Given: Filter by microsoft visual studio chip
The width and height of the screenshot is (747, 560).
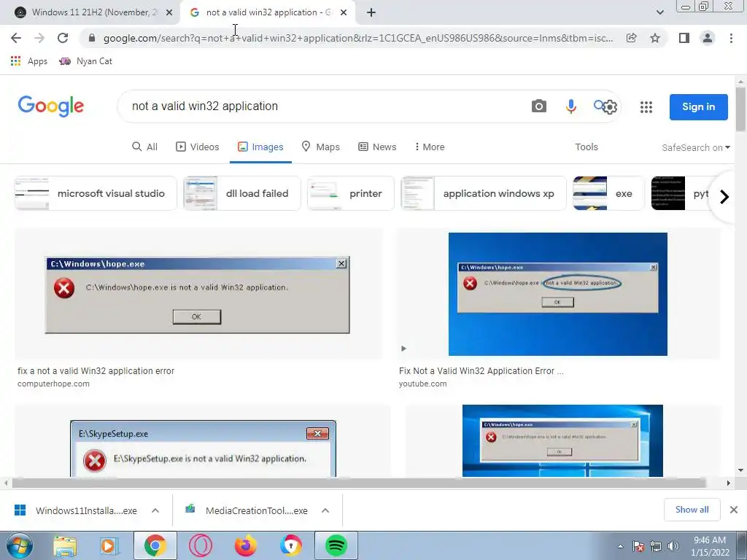Looking at the screenshot, I should (x=96, y=193).
